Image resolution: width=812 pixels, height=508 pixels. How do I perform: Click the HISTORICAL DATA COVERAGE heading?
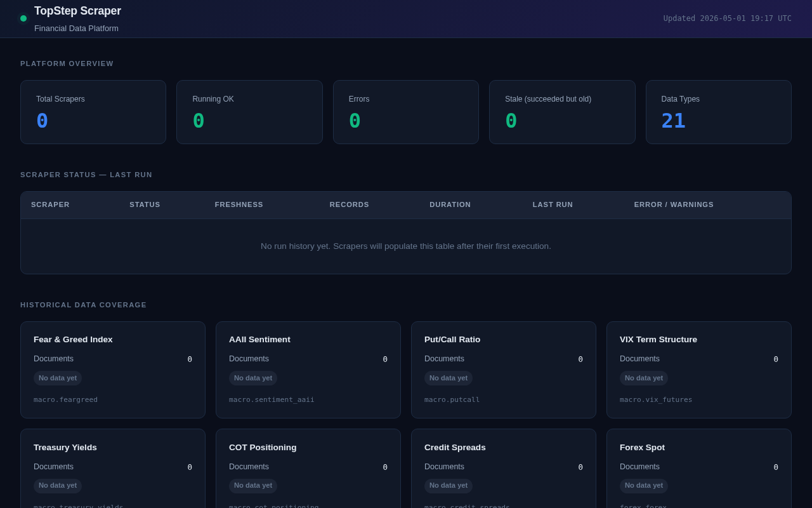[83, 305]
